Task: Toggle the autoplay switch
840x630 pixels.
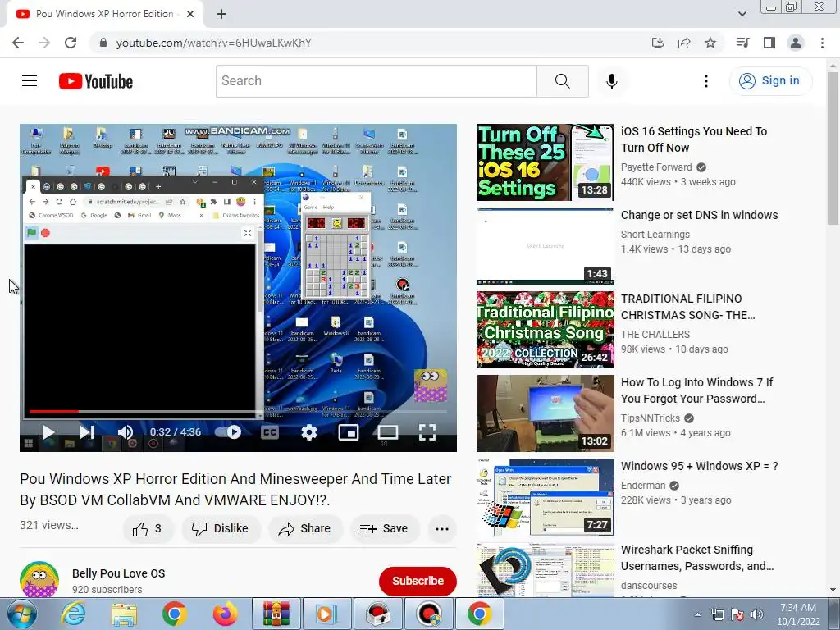Action: (228, 432)
